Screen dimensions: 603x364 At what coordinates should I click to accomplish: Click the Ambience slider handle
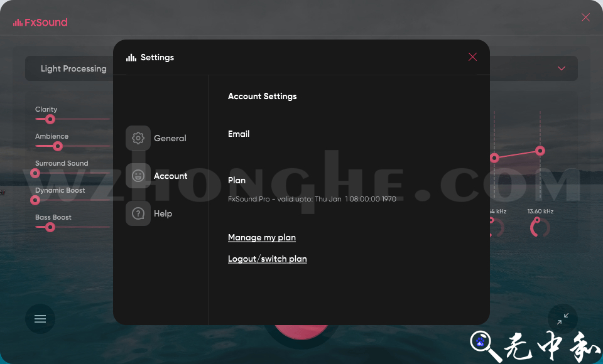coord(58,146)
